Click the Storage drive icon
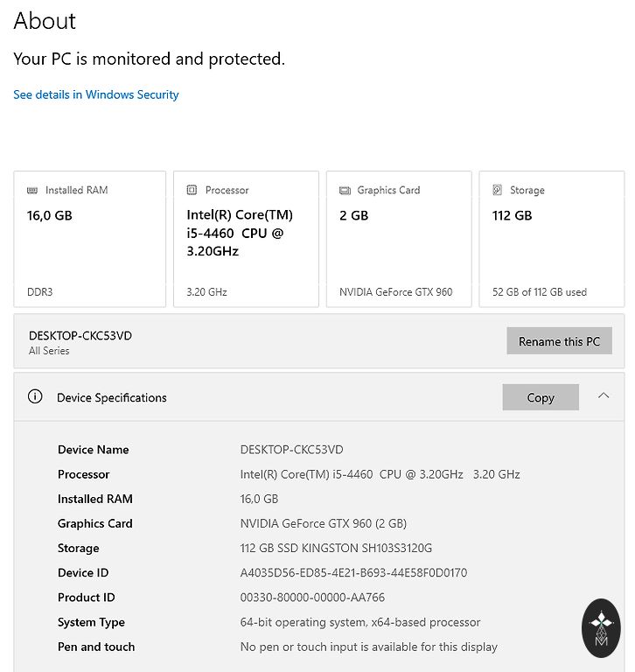 coord(497,190)
